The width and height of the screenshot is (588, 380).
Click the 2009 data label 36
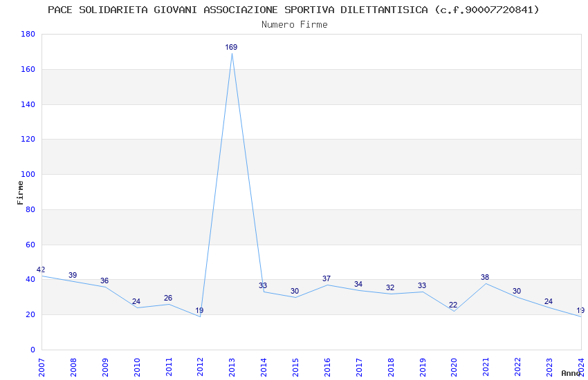104,281
